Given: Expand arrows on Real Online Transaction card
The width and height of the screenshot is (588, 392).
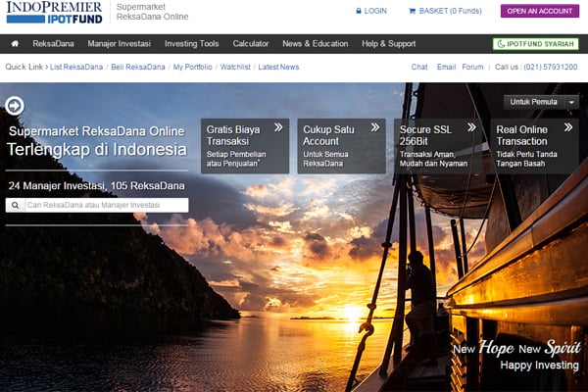Looking at the screenshot, I should coord(568,127).
